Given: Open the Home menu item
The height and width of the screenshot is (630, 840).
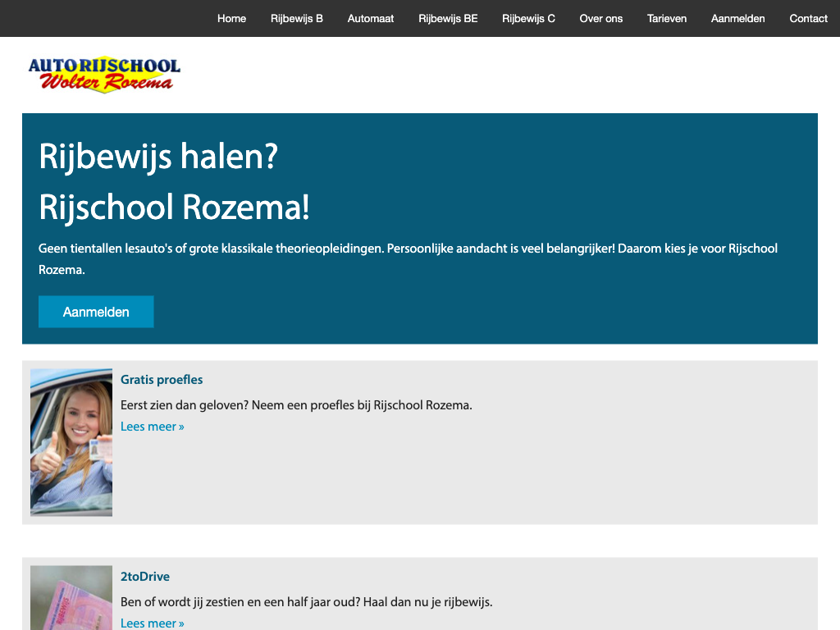Looking at the screenshot, I should point(231,18).
